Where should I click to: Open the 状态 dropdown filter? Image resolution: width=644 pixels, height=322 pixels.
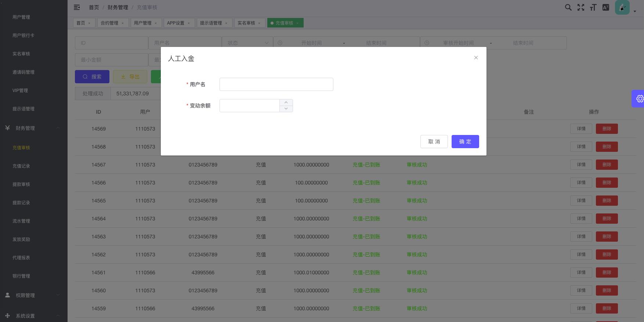[x=247, y=43]
